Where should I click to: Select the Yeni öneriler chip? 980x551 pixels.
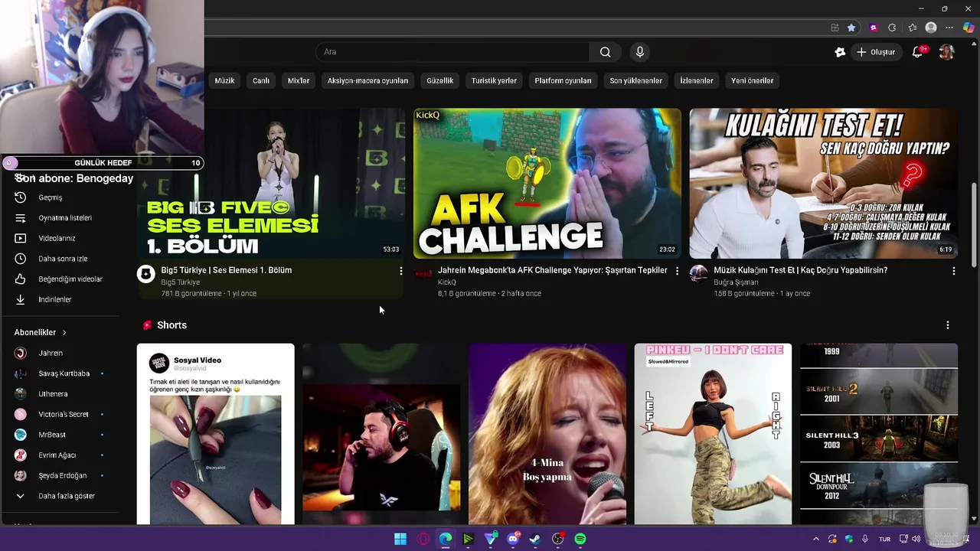[752, 80]
